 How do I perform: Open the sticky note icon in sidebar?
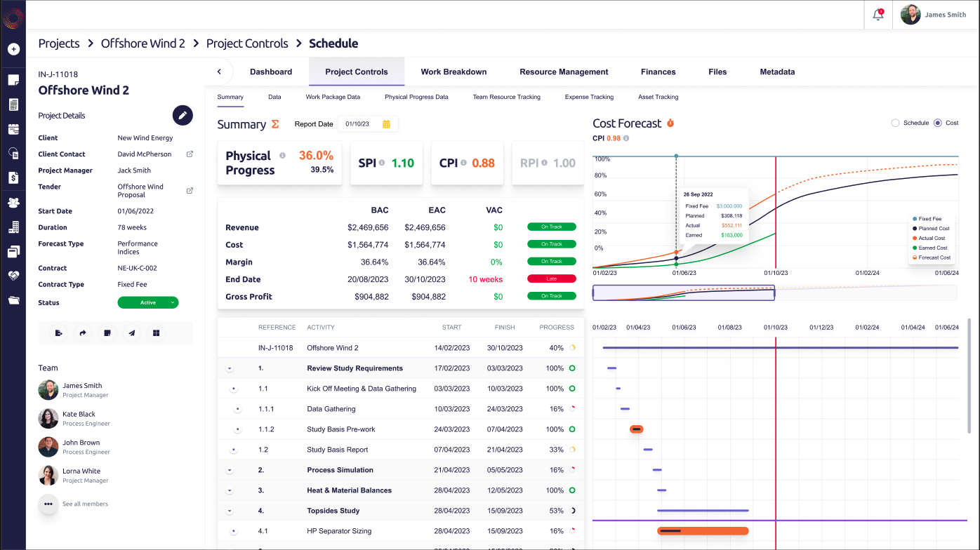pos(13,80)
